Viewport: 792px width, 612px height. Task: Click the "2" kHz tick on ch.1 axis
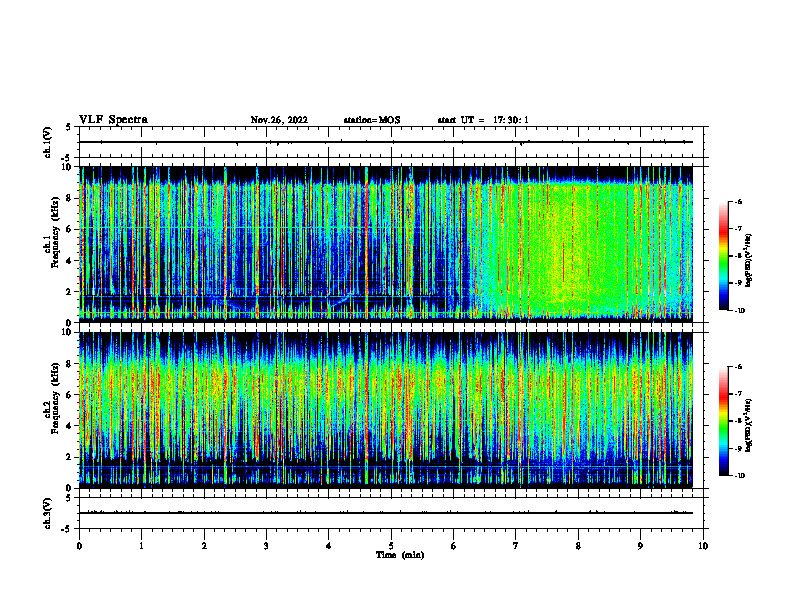pyautogui.click(x=70, y=292)
